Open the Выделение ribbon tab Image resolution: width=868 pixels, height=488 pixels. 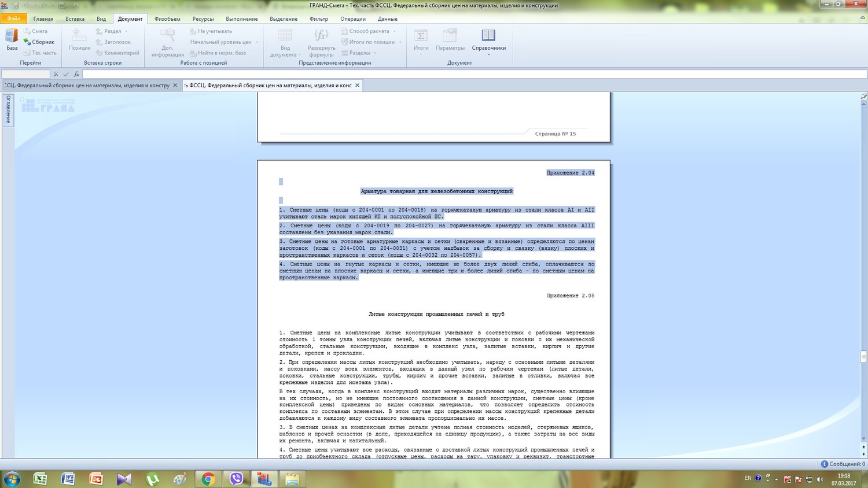[x=284, y=19]
